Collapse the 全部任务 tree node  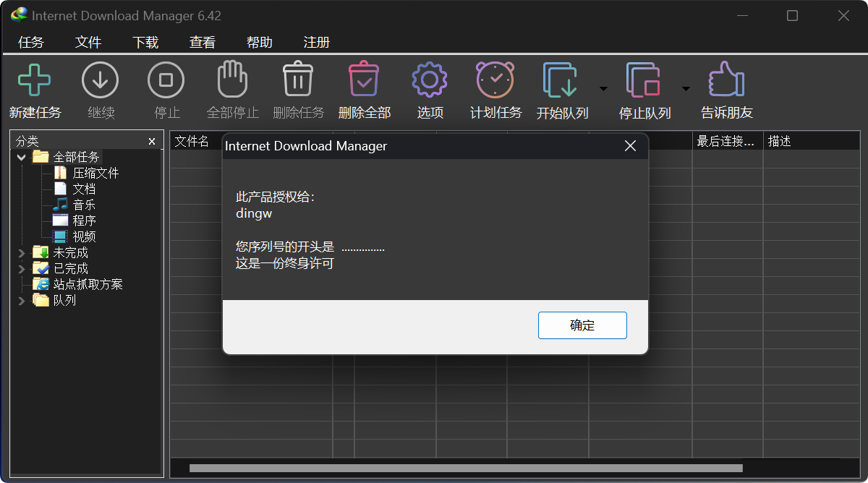21,157
